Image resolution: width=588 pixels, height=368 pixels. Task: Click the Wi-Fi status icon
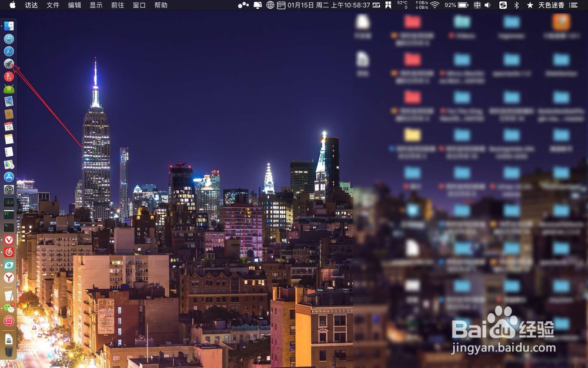[435, 5]
